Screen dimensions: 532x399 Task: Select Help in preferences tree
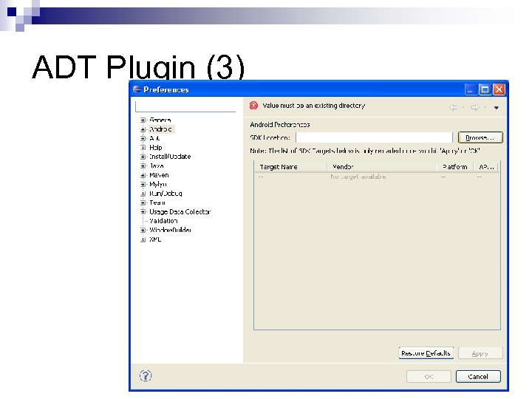[156, 148]
